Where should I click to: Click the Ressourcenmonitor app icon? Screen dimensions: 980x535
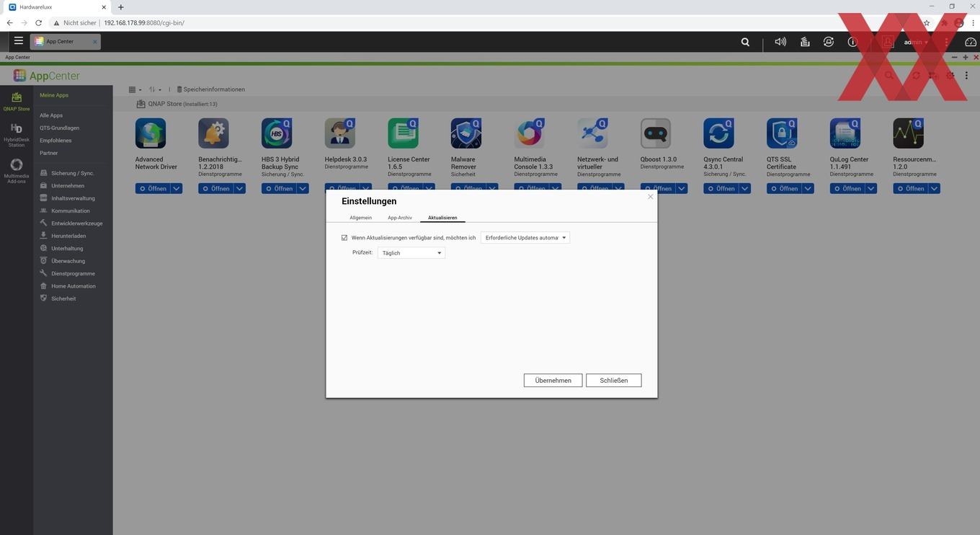click(x=908, y=133)
